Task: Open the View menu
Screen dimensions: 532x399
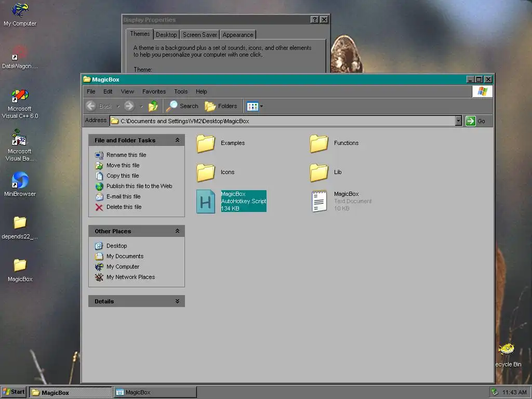Action: [x=127, y=91]
